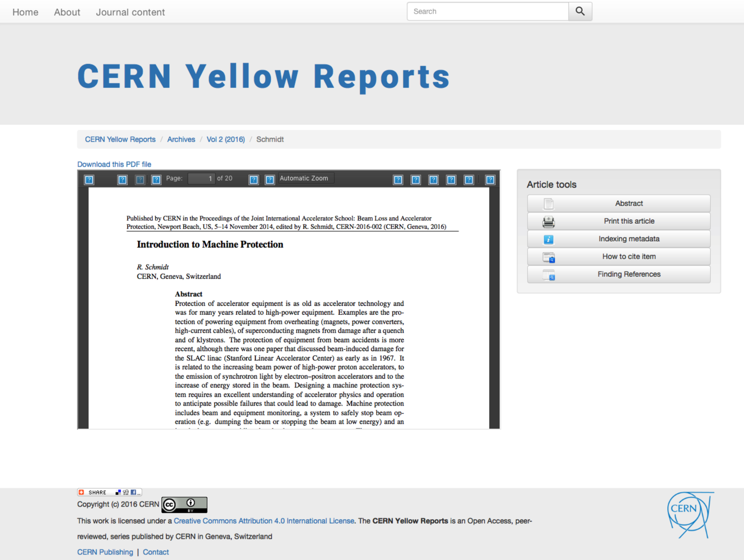Click Finding References button

click(x=618, y=274)
